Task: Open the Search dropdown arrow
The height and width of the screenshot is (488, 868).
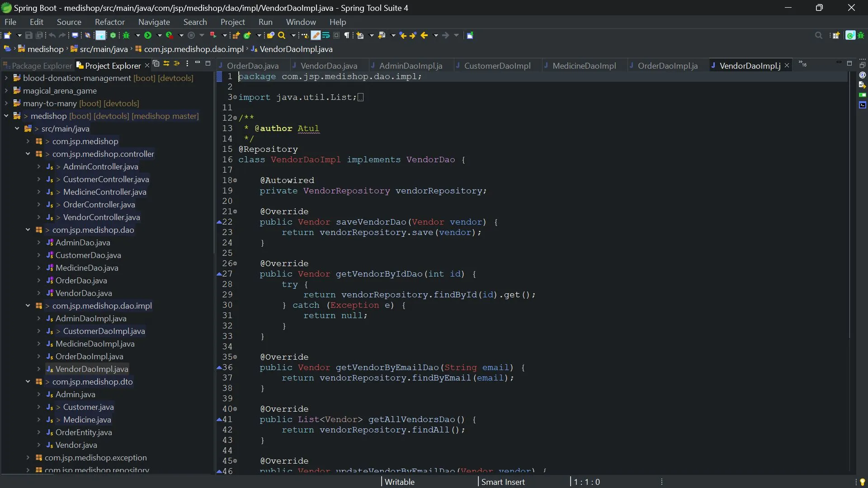Action: 293,35
